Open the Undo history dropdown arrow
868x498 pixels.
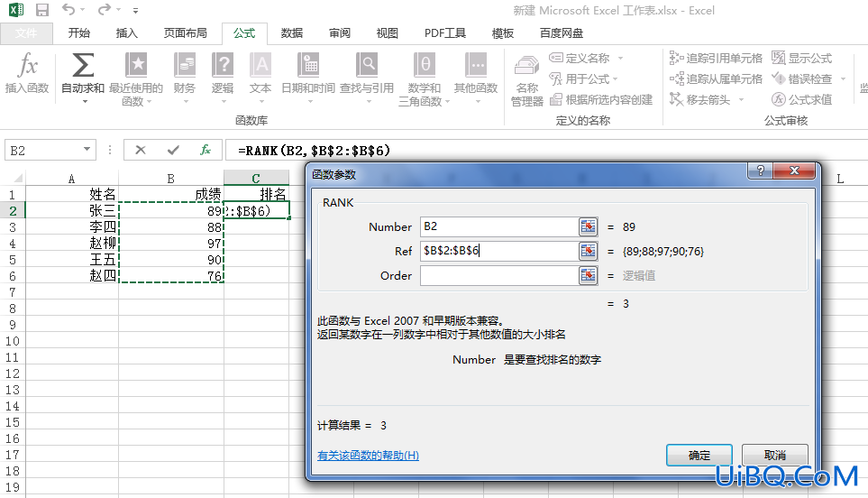[x=83, y=10]
